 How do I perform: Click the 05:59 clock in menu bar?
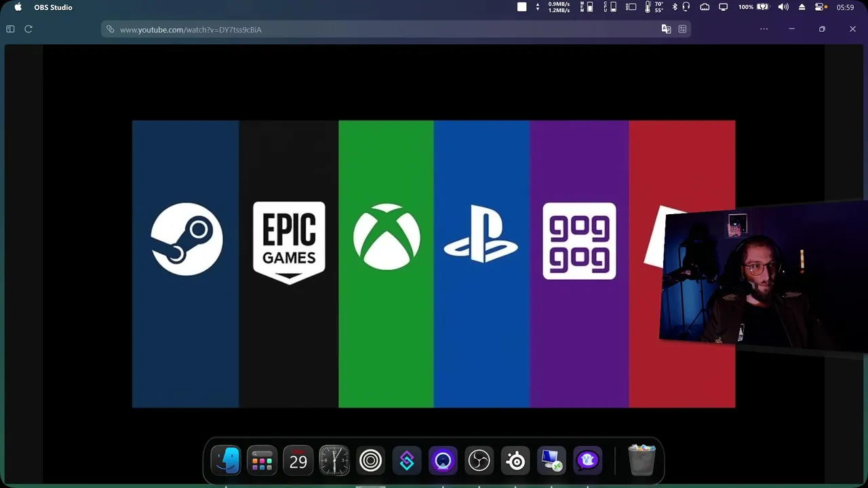845,7
